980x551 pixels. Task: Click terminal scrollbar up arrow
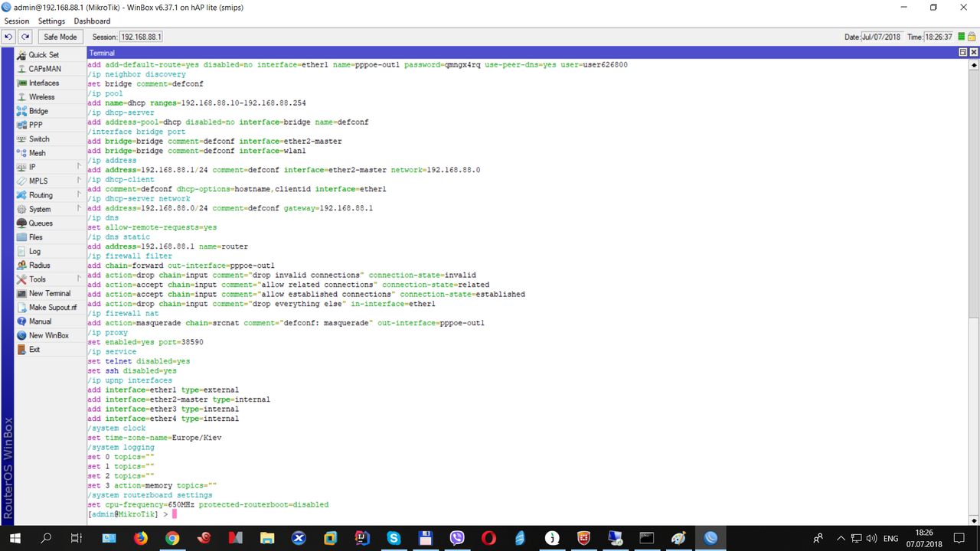click(x=974, y=66)
